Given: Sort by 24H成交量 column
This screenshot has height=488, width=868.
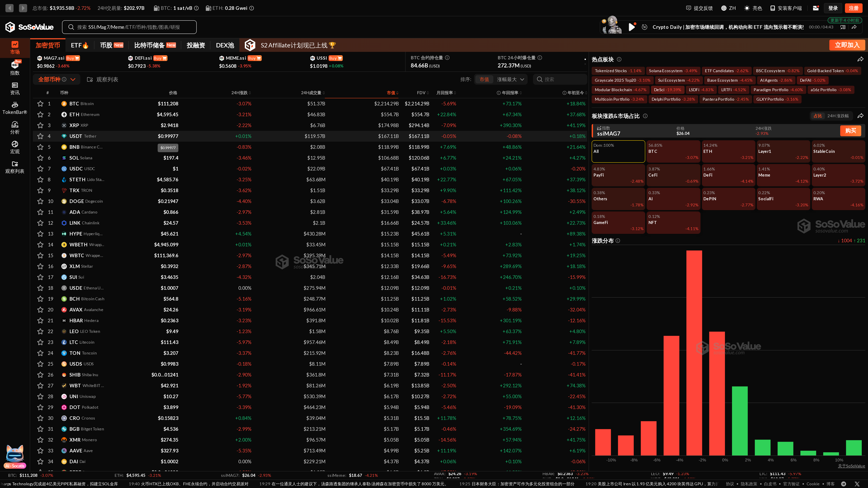Looking at the screenshot, I should pos(313,93).
